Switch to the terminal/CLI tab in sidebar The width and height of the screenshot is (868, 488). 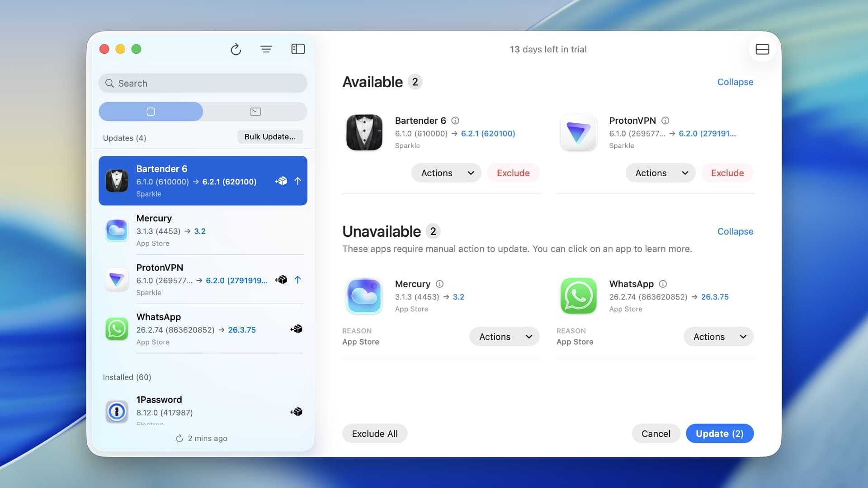tap(255, 112)
